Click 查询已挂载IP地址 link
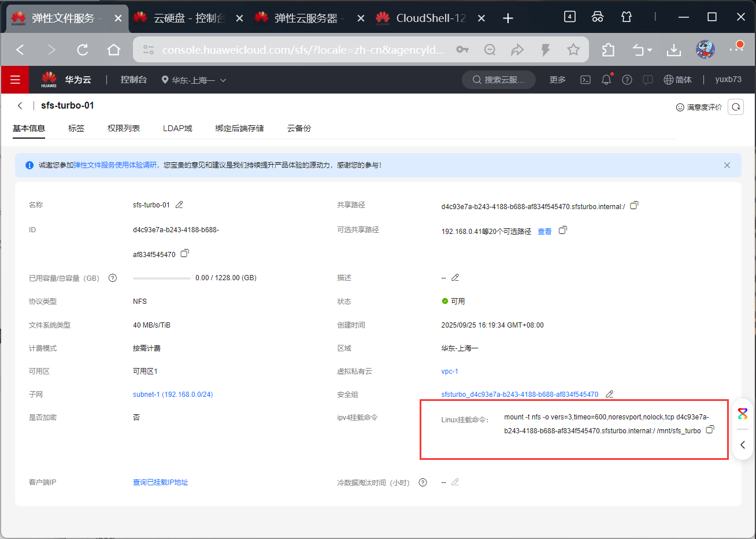Viewport: 756px width, 539px height. coord(161,482)
